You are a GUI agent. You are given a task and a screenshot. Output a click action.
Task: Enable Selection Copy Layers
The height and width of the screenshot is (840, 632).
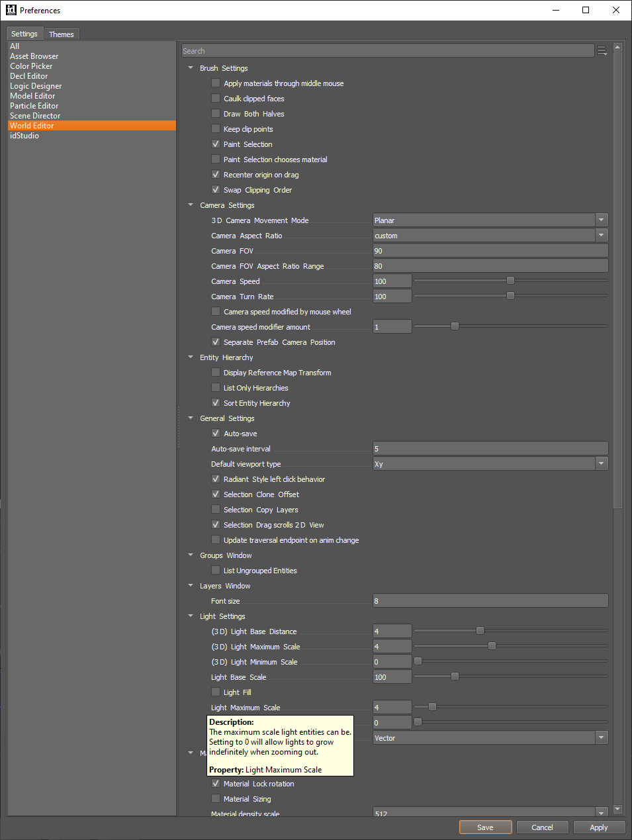click(216, 509)
